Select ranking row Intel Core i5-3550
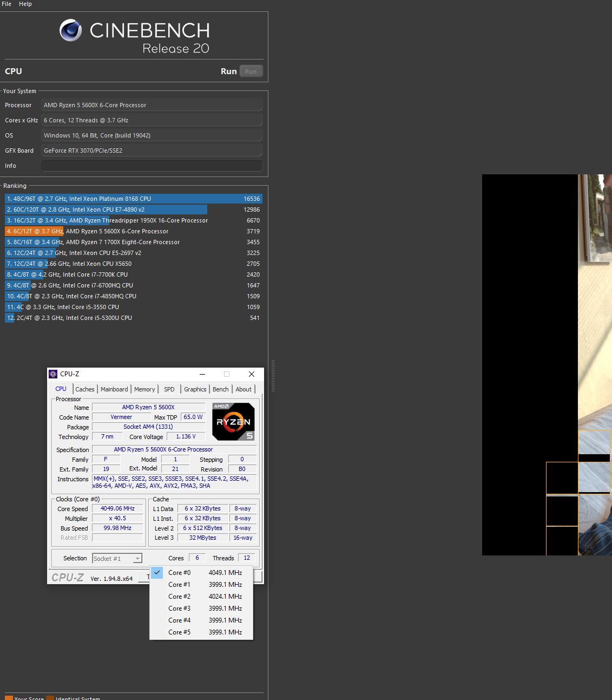 click(134, 307)
